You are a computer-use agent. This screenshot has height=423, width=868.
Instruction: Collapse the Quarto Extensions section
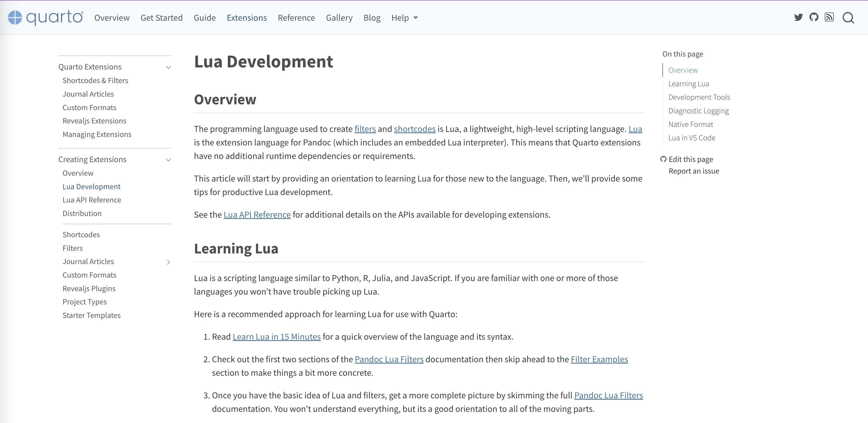coord(168,67)
